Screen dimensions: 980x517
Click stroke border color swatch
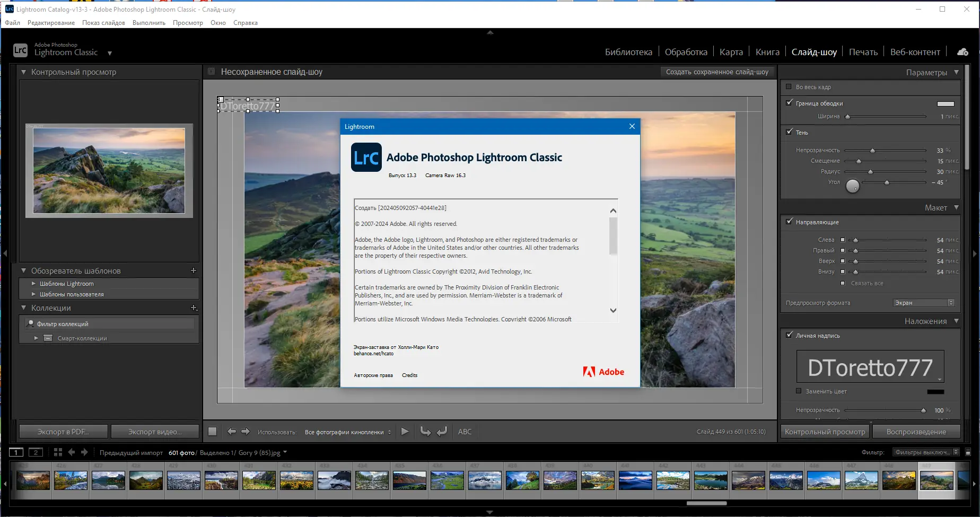pyautogui.click(x=946, y=103)
